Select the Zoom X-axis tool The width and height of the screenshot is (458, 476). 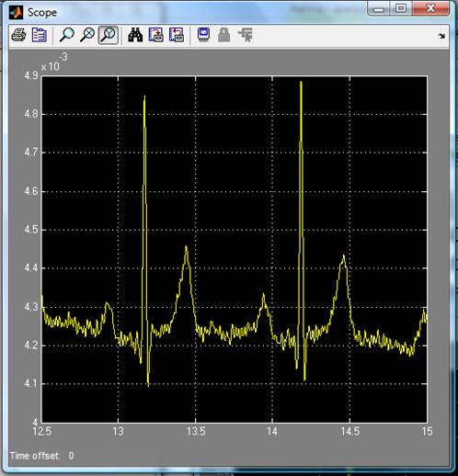[x=87, y=35]
